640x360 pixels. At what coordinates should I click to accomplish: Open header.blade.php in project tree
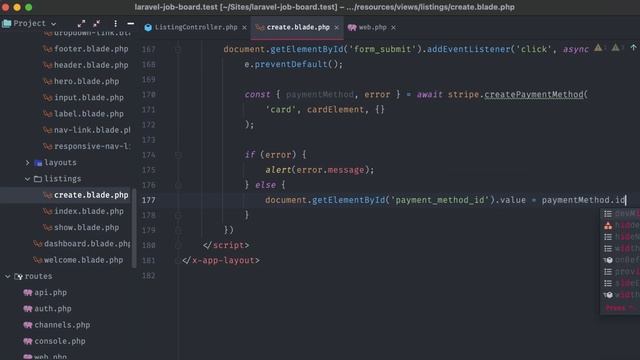[x=91, y=65]
